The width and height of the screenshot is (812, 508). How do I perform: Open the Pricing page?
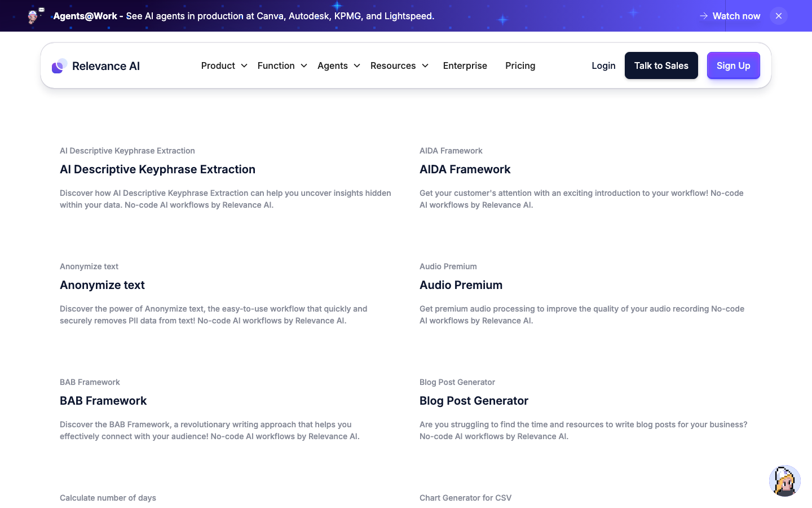520,65
